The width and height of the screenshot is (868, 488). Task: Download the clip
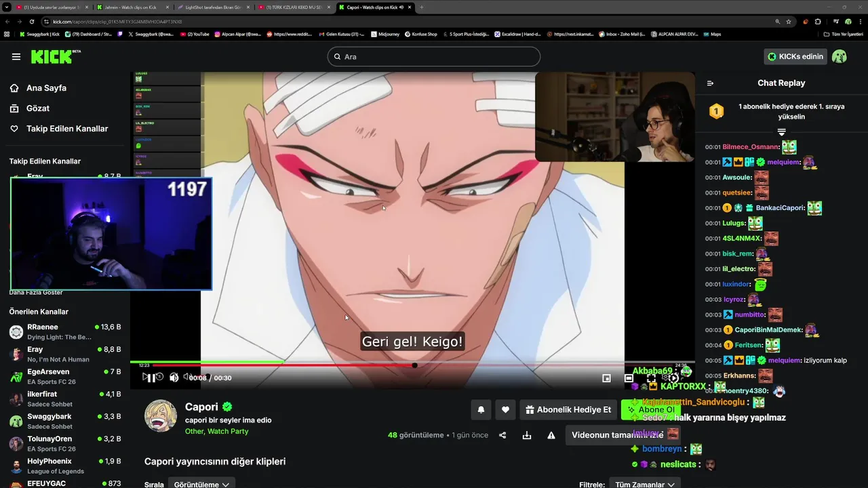(x=527, y=435)
